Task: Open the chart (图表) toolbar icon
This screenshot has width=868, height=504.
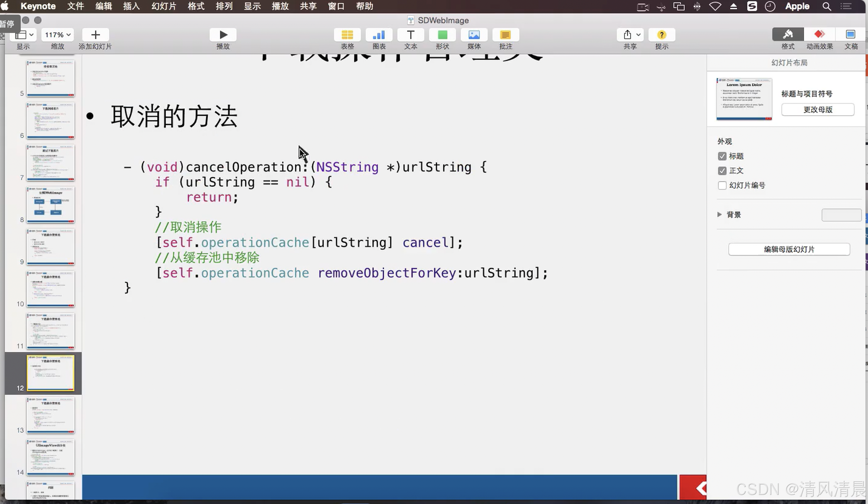Action: tap(379, 35)
